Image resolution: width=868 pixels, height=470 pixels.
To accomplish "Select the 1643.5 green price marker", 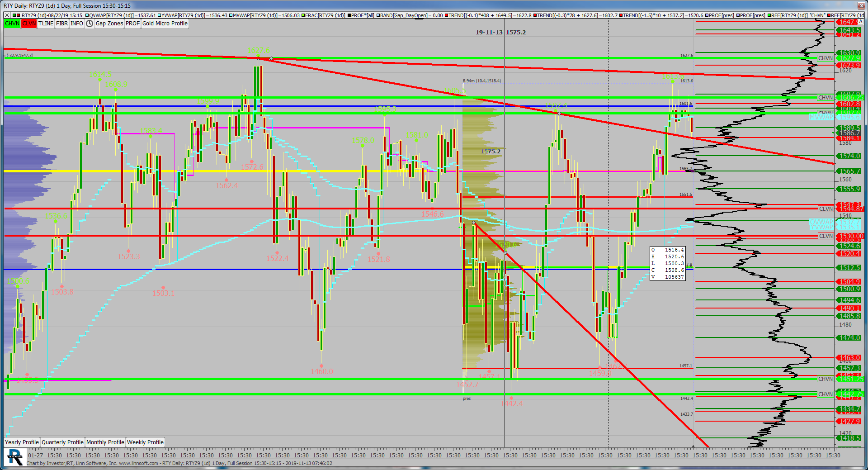I will coord(849,30).
